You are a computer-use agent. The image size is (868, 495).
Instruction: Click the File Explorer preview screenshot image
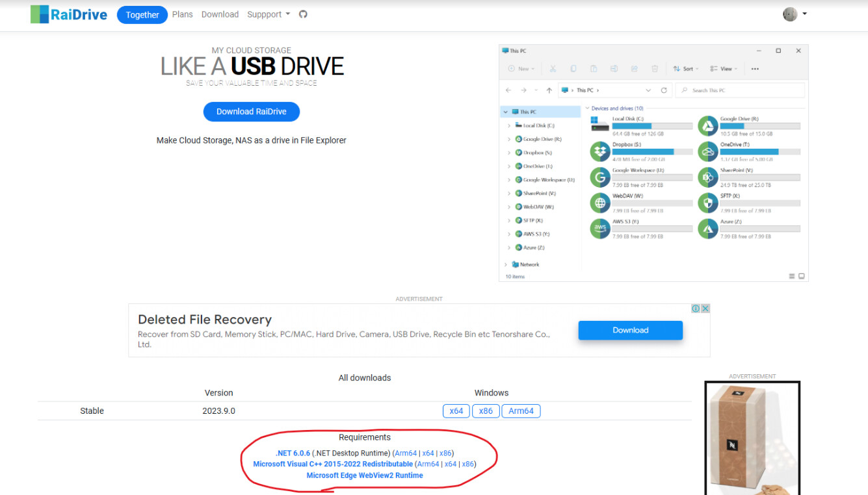653,163
